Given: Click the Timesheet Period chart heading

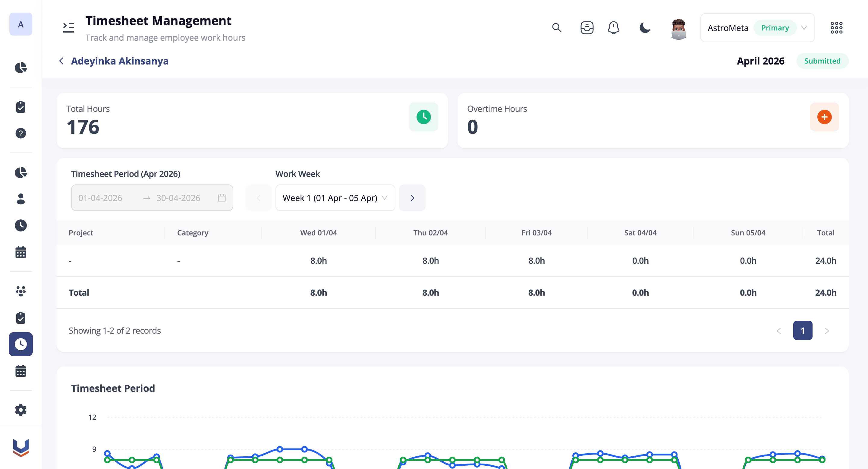Looking at the screenshot, I should [113, 388].
